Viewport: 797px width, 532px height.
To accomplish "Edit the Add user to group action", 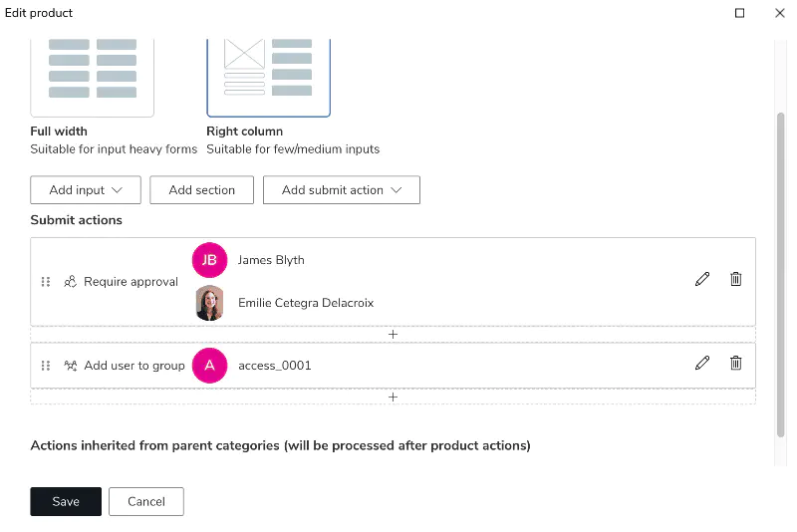I will (x=702, y=363).
